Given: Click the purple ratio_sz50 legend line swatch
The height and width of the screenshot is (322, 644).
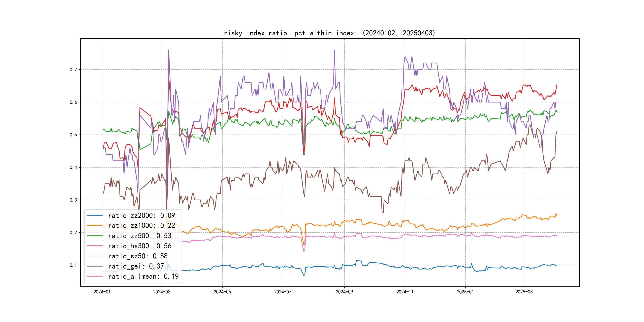Looking at the screenshot, I should [x=94, y=256].
